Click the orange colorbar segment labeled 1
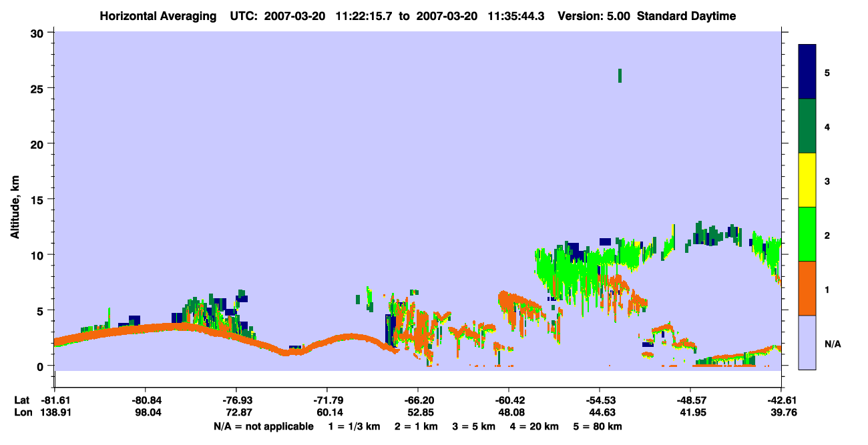 click(807, 288)
